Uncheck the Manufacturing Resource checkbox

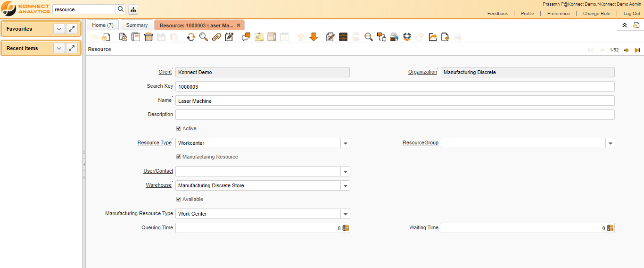click(179, 157)
